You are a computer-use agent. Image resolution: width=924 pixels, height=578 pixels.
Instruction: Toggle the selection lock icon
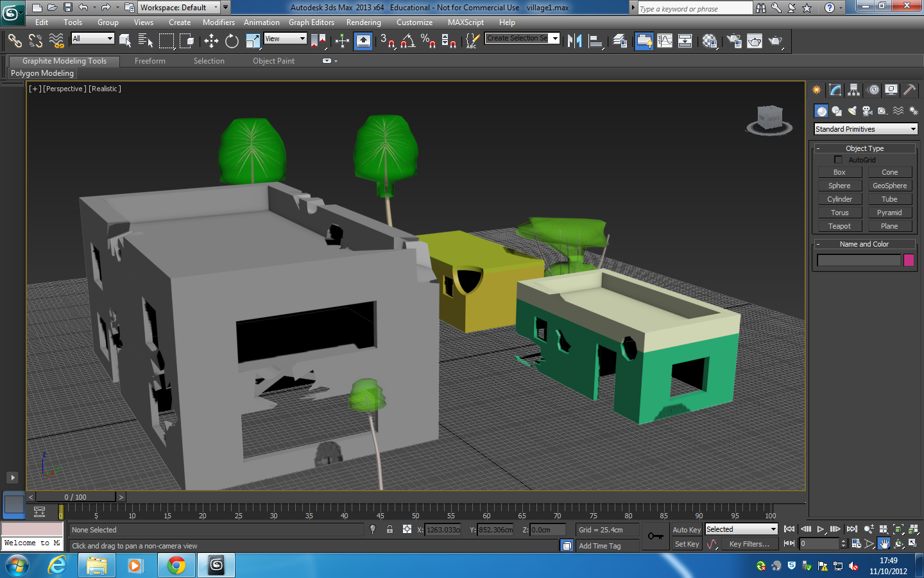(x=389, y=530)
